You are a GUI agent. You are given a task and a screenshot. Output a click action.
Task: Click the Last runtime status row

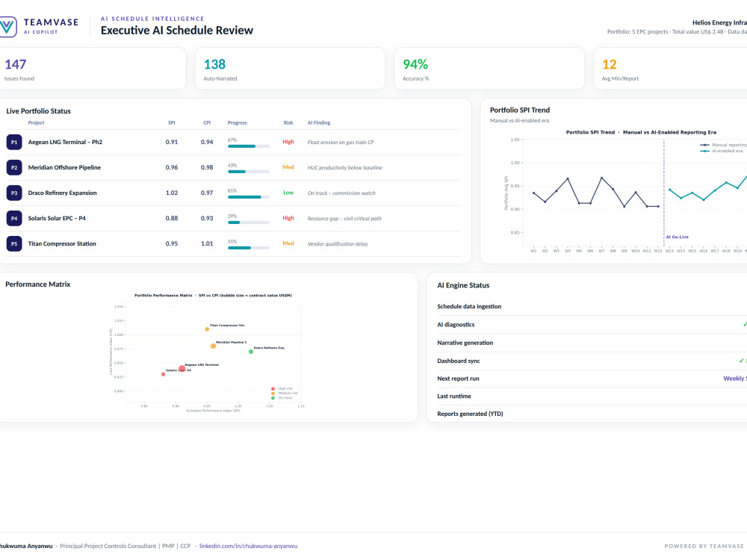pos(592,396)
